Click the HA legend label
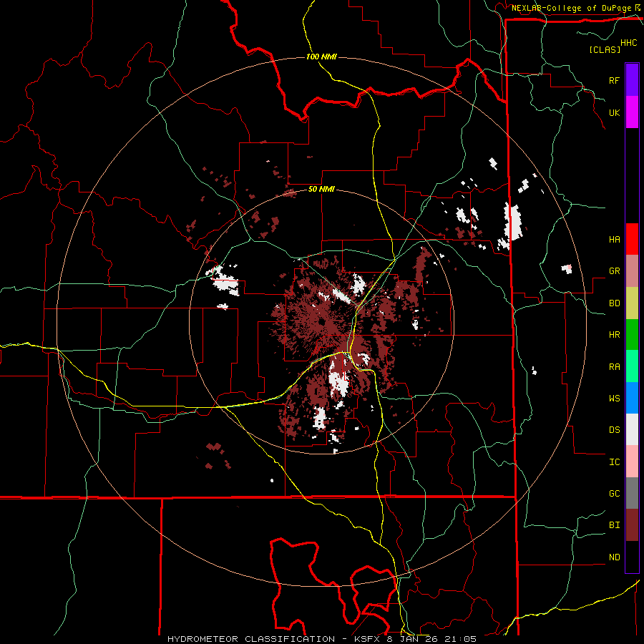This screenshot has height=644, width=644. coord(614,239)
